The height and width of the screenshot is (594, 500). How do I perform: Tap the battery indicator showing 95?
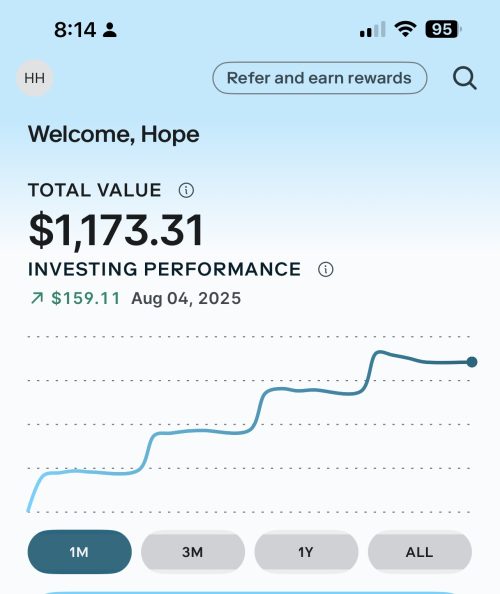coord(443,29)
